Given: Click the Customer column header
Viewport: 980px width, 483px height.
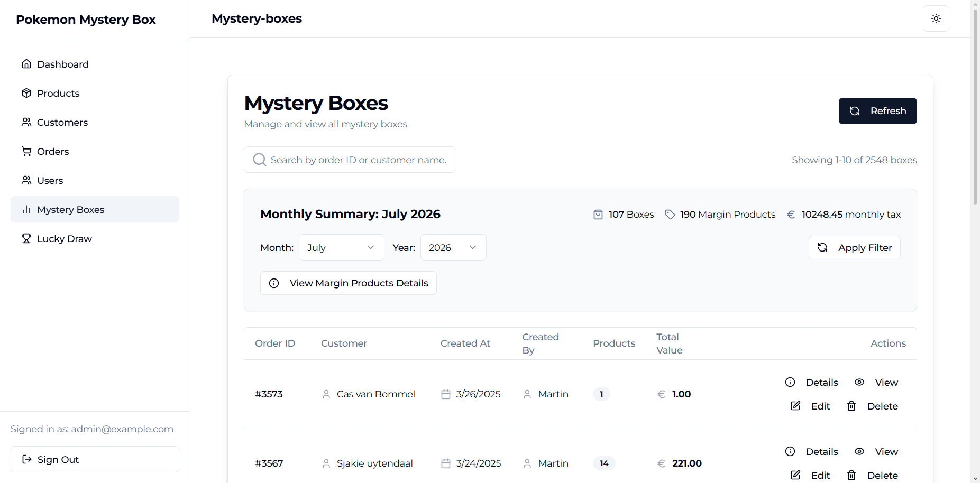Looking at the screenshot, I should 344,343.
